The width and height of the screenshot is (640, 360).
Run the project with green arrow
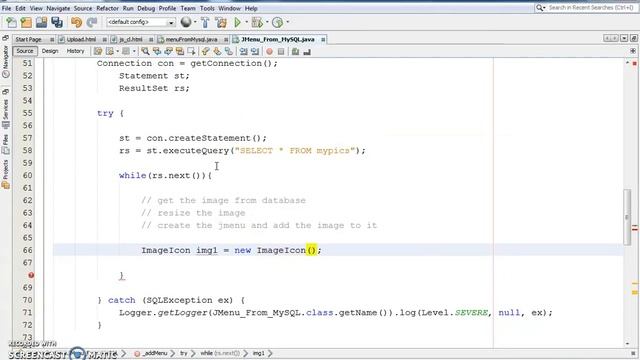click(x=237, y=22)
